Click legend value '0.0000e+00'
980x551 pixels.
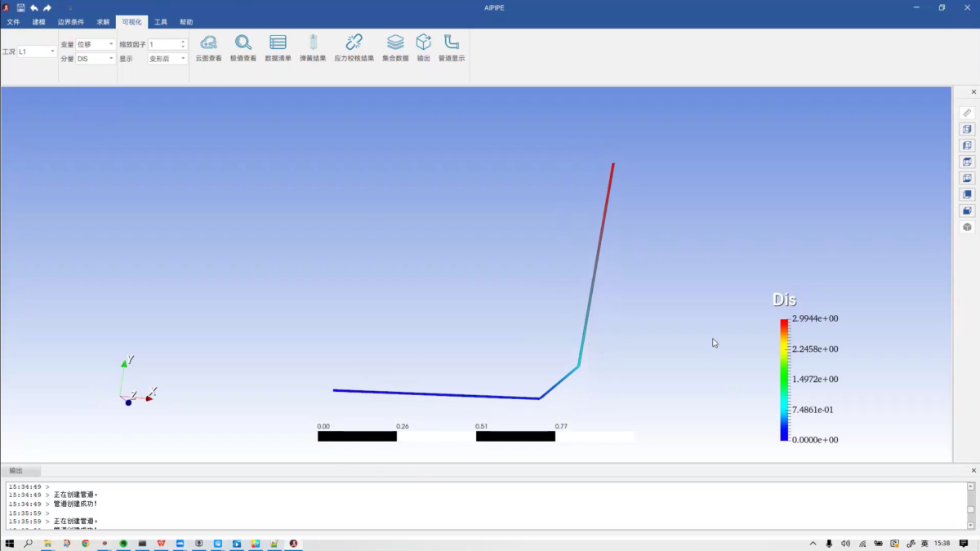(x=815, y=440)
